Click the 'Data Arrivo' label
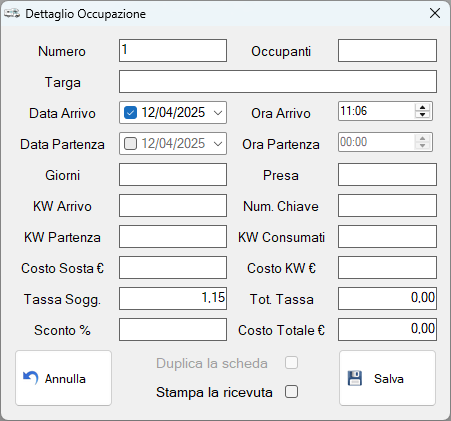 (x=62, y=113)
